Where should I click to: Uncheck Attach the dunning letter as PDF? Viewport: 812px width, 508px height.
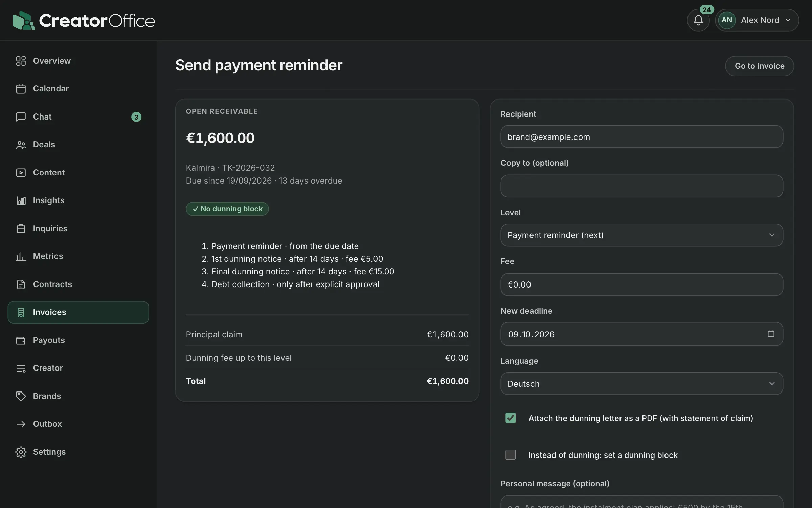coord(511,418)
